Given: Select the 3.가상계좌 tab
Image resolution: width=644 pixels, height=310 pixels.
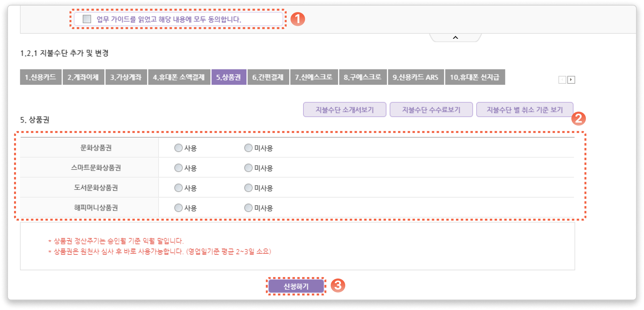Looking at the screenshot, I should (126, 77).
